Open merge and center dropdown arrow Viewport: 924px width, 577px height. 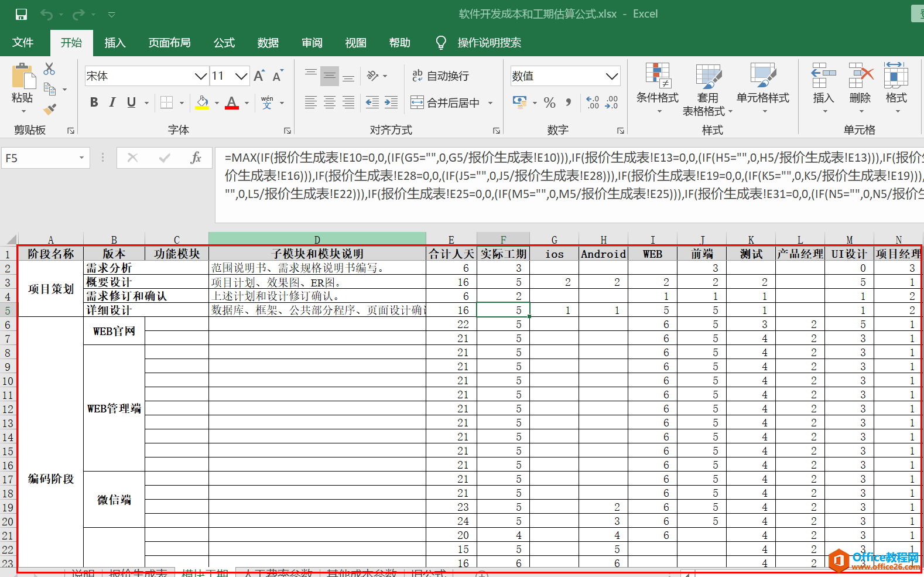[490, 103]
